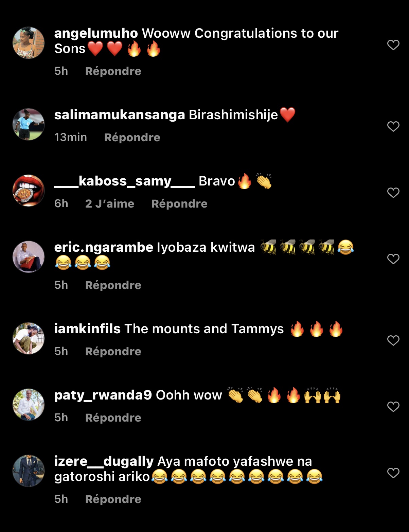Image resolution: width=409 pixels, height=532 pixels.
Task: View the 2 J'aime likes list
Action: click(110, 204)
